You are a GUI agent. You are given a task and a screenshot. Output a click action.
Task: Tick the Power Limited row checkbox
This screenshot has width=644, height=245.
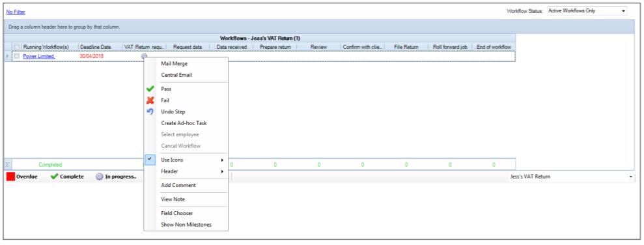coord(17,56)
